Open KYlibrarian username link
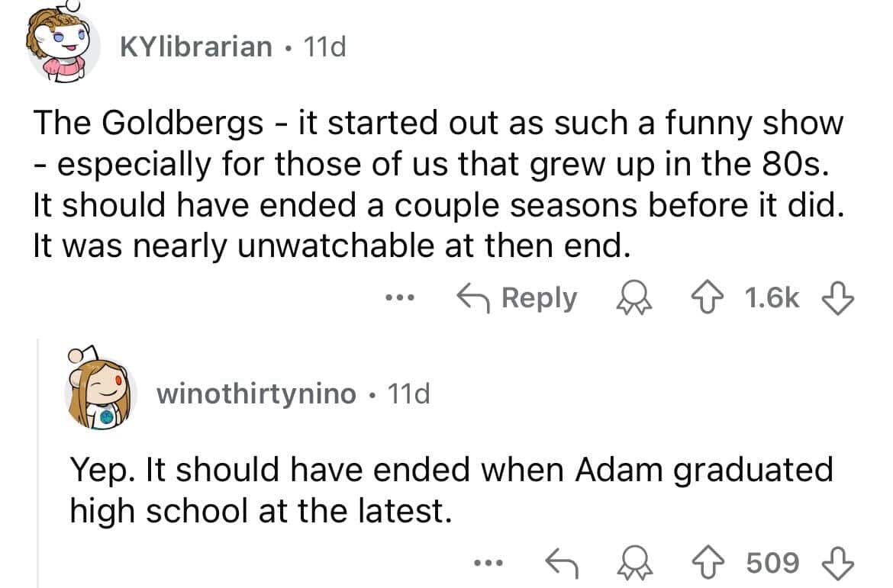This screenshot has width=893, height=588. (x=196, y=47)
